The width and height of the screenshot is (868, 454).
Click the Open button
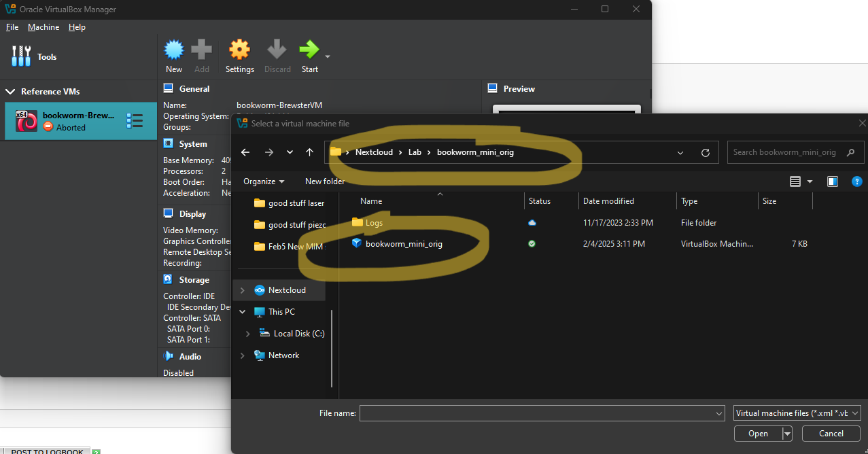[x=758, y=434]
